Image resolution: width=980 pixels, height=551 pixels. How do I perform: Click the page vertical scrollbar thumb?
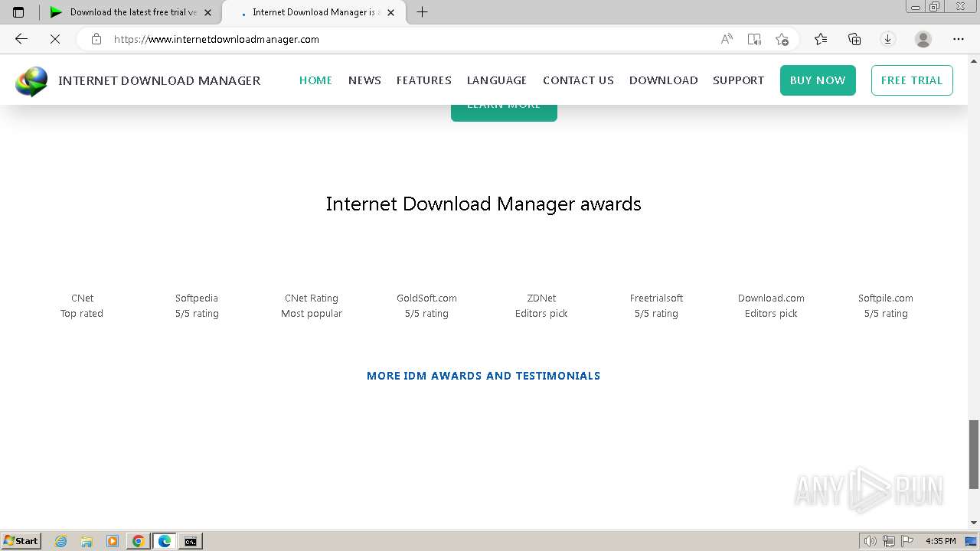pos(974,454)
